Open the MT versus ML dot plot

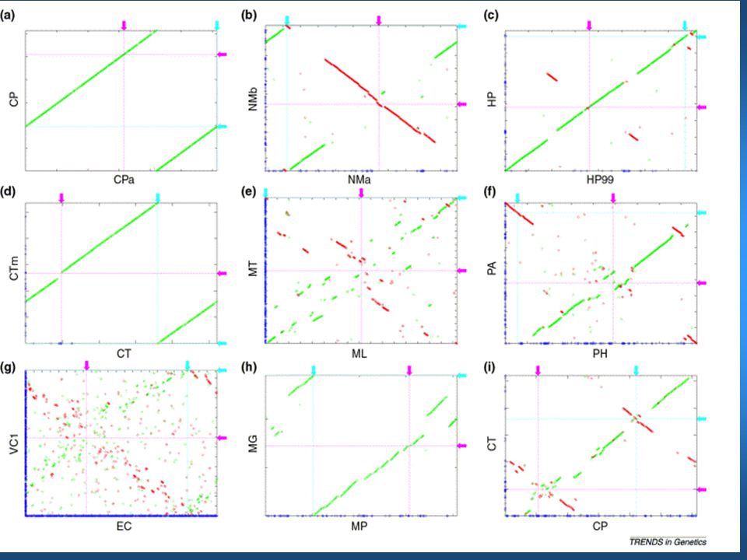coord(361,271)
